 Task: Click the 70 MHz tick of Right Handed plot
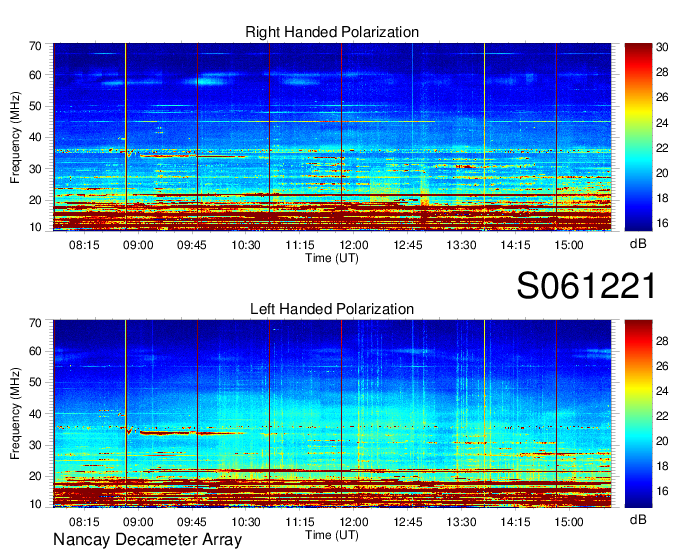(x=35, y=46)
